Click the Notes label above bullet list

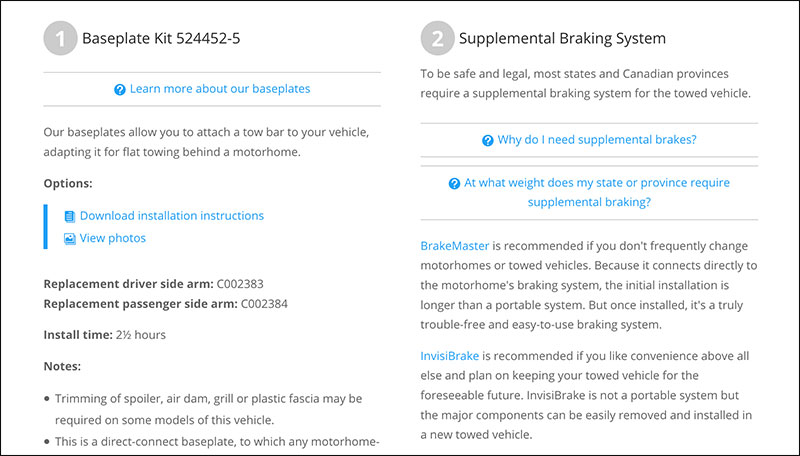[62, 366]
